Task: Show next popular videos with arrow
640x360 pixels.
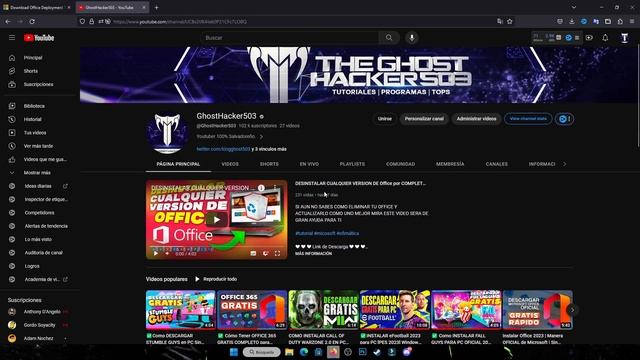Action: point(572,310)
